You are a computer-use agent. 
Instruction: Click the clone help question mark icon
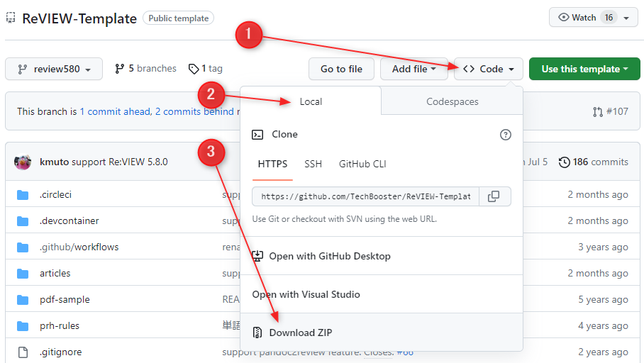coord(506,135)
